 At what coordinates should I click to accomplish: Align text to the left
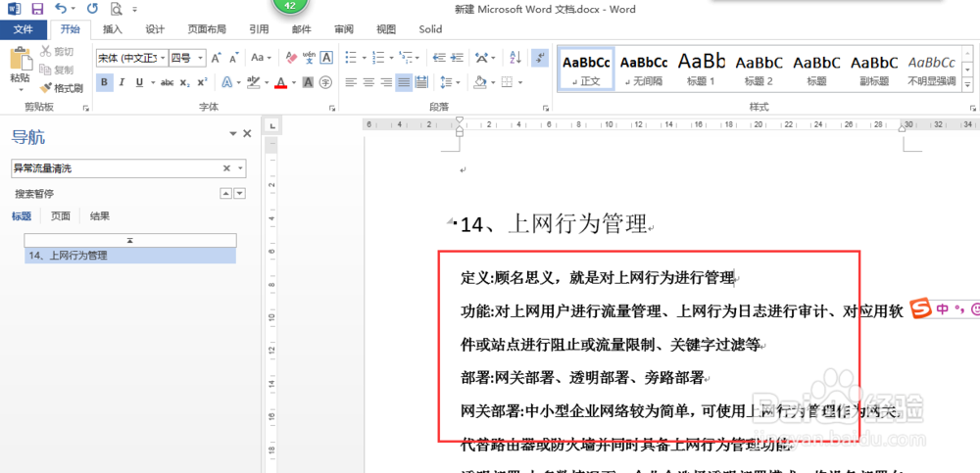(351, 82)
